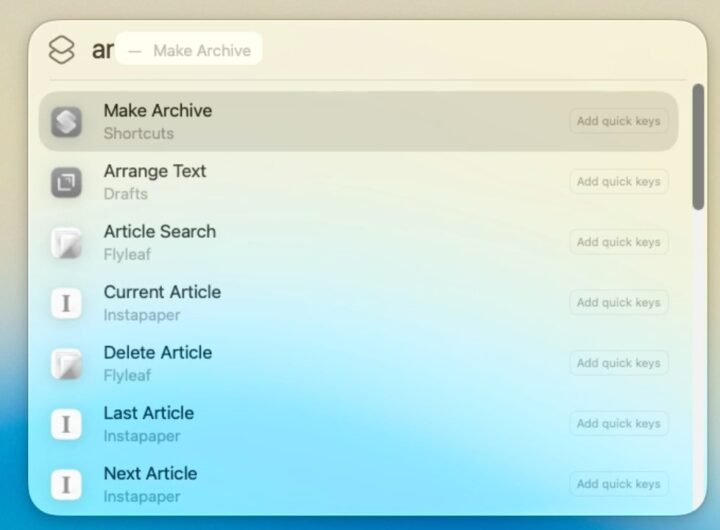Image resolution: width=720 pixels, height=530 pixels.
Task: Click the Flyleaf icon beside Delete Article
Action: [x=66, y=364]
